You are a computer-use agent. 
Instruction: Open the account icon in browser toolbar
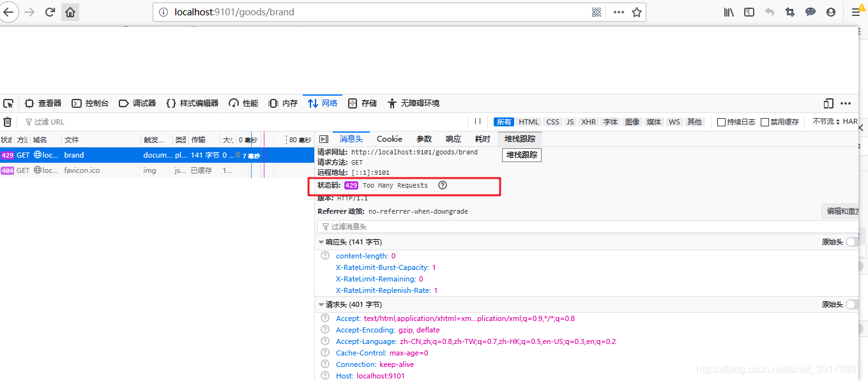(830, 12)
